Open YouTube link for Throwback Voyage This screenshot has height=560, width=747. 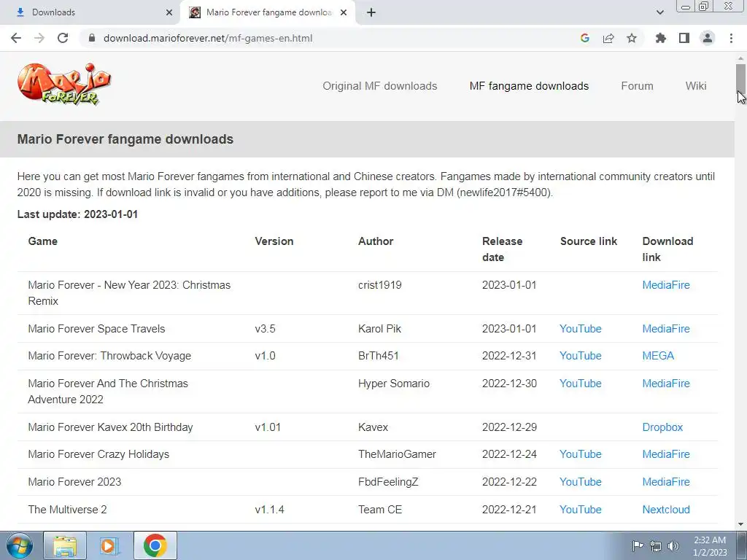tap(580, 356)
